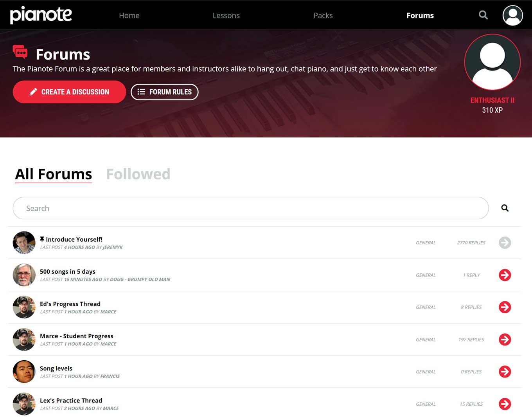The image size is (532, 419).
Task: Click the large Enthusiast II profile avatar
Action: point(492,62)
